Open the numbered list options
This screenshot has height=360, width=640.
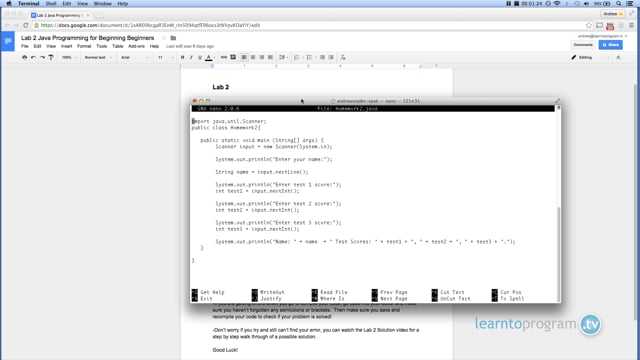(x=298, y=58)
